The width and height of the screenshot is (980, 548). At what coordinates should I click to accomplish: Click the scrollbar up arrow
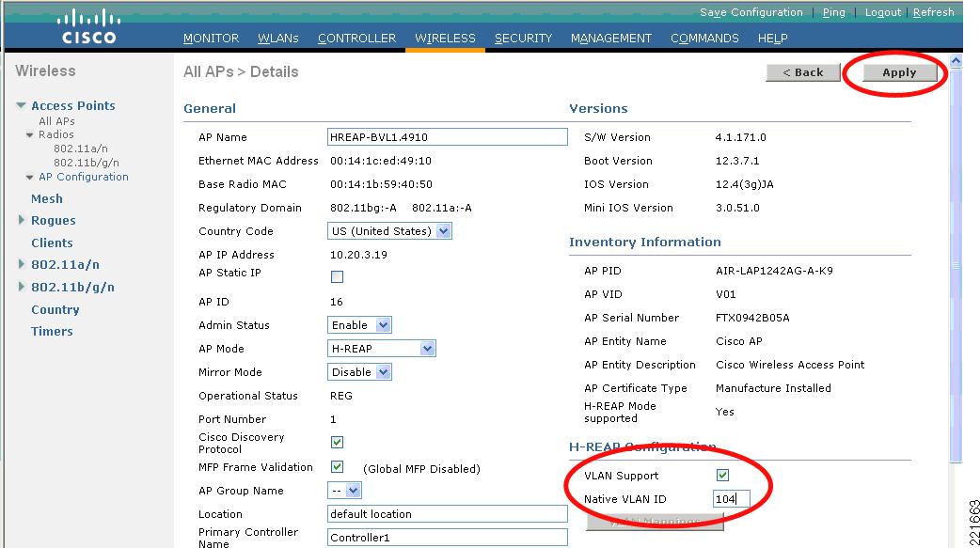click(x=956, y=60)
